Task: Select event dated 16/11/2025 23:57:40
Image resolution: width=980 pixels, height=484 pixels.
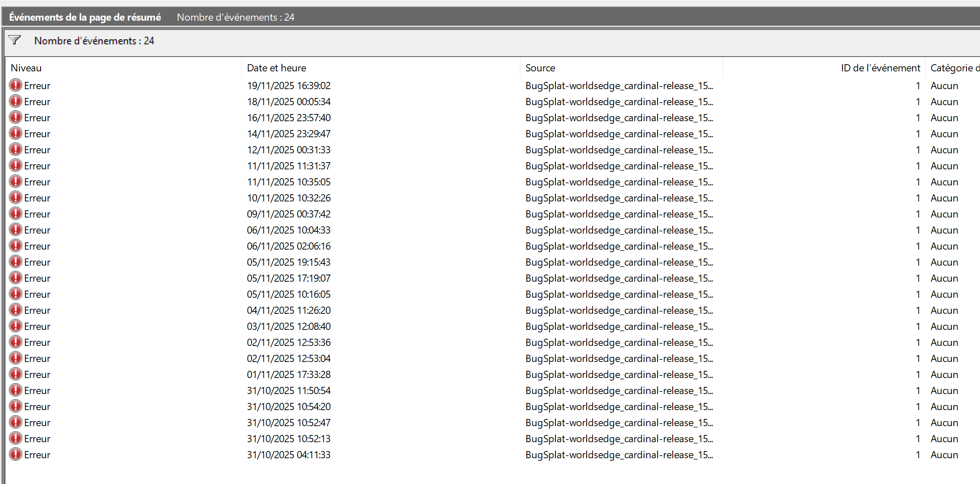Action: pos(289,118)
